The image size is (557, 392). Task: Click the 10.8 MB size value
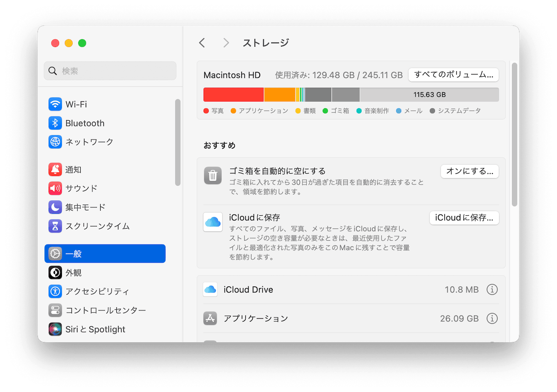462,290
